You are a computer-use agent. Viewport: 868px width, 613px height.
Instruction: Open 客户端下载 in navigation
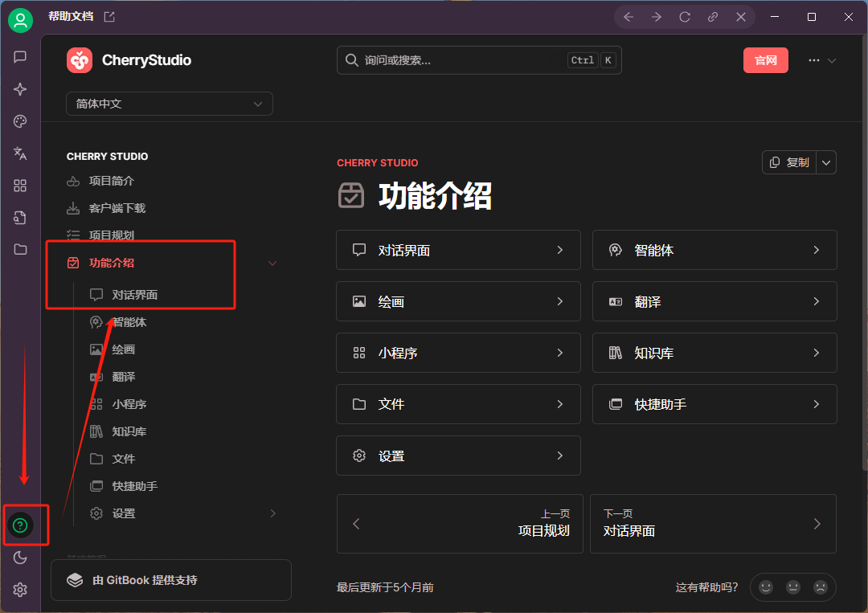tap(117, 208)
